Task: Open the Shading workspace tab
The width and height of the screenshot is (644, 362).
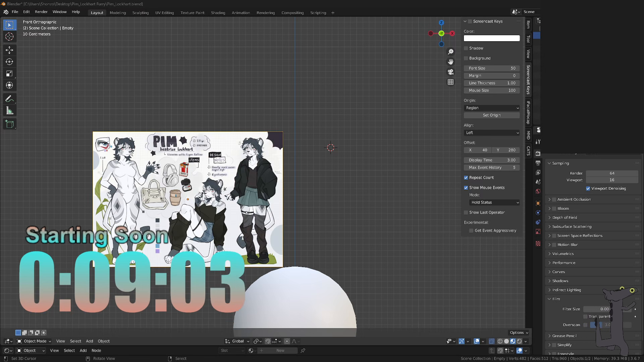Action: click(218, 13)
